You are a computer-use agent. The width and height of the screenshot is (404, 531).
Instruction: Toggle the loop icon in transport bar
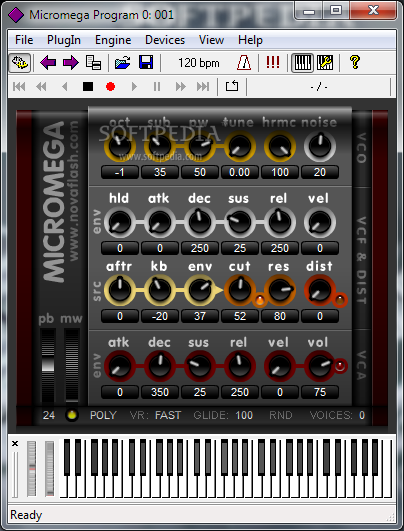pos(232,86)
